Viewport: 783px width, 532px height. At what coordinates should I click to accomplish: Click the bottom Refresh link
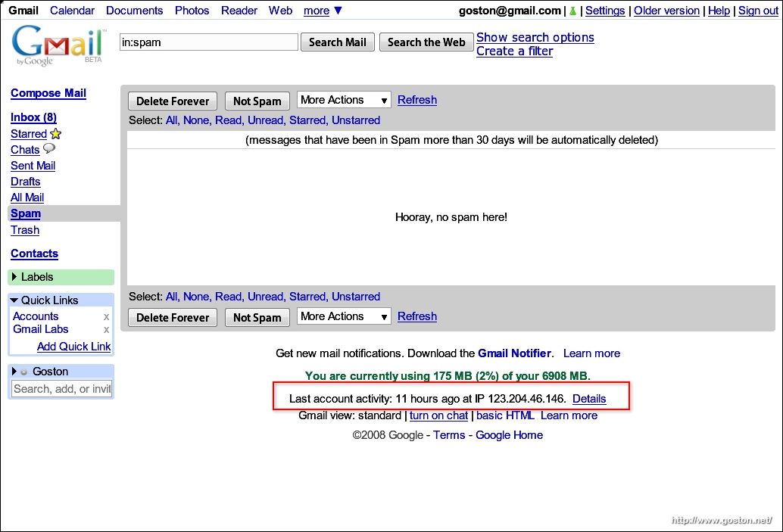coord(417,316)
